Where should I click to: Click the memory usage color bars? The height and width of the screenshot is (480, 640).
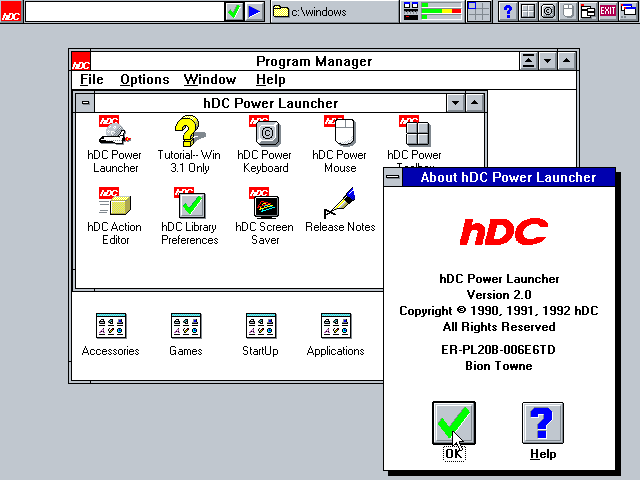coord(441,11)
